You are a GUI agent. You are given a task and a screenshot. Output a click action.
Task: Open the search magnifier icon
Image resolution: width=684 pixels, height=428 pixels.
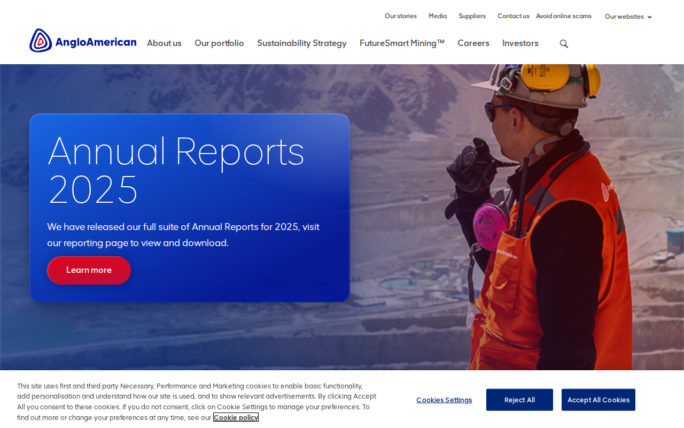(564, 44)
